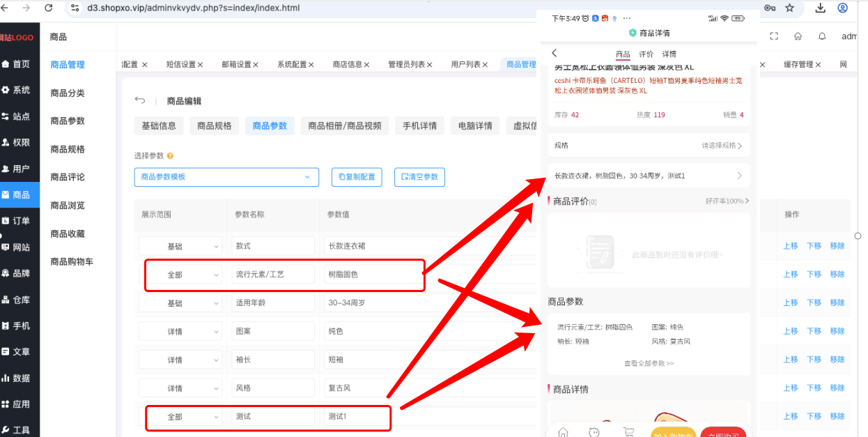
Task: Open the 全部 dropdown for 流行元素/工艺
Action: pos(180,275)
